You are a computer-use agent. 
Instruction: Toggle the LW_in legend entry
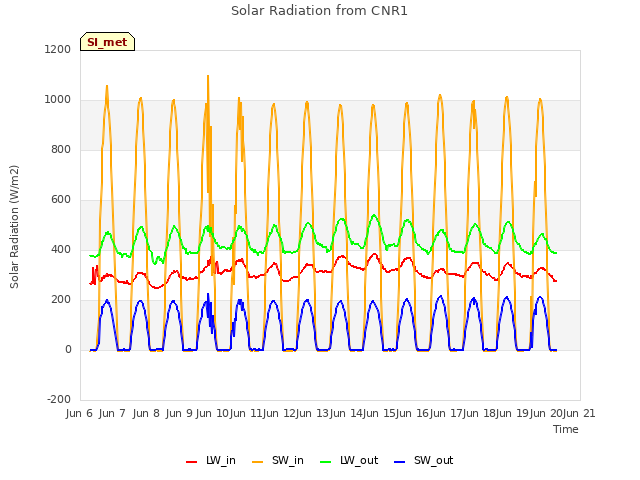tap(211, 460)
